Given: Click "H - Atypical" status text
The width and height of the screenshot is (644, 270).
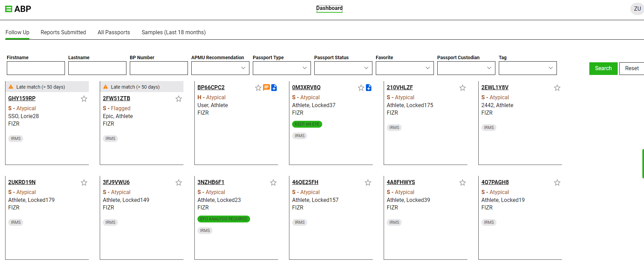Looking at the screenshot, I should [x=211, y=98].
